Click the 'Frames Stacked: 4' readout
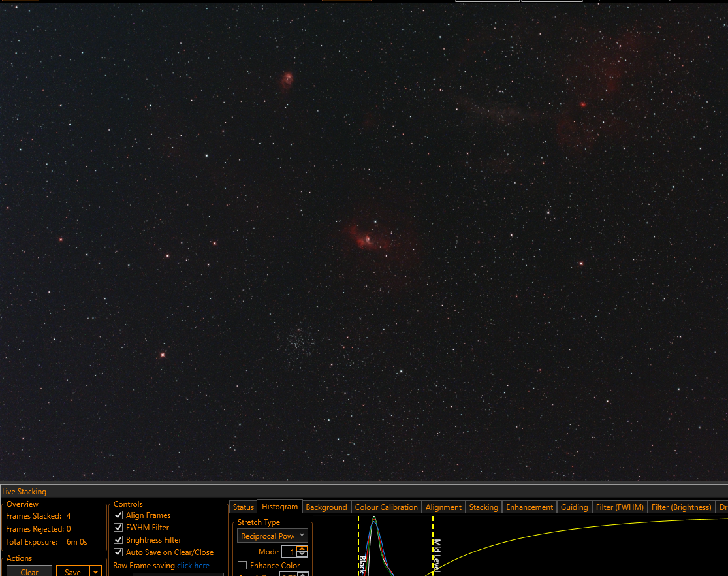 (x=39, y=516)
